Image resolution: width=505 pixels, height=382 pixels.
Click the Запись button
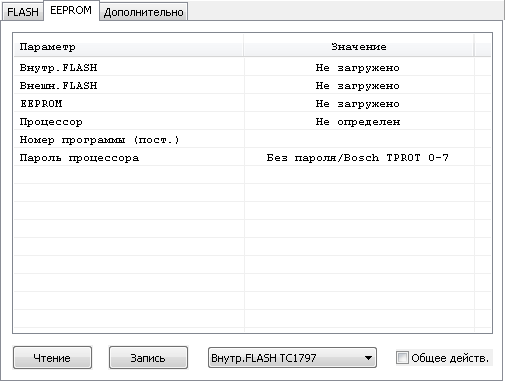click(148, 358)
